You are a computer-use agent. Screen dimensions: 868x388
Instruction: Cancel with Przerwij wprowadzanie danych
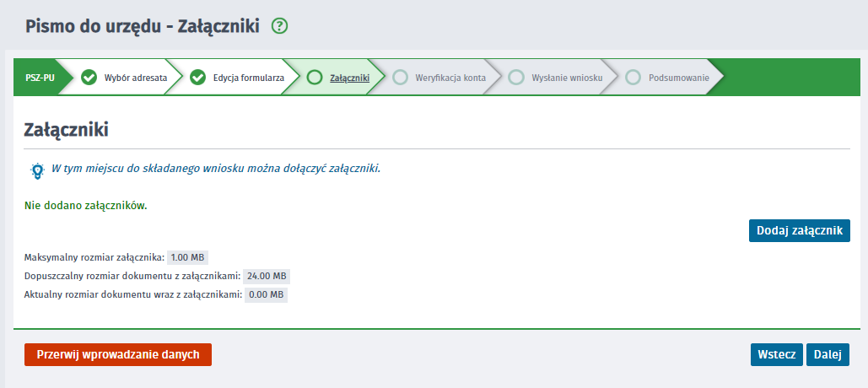click(x=118, y=355)
